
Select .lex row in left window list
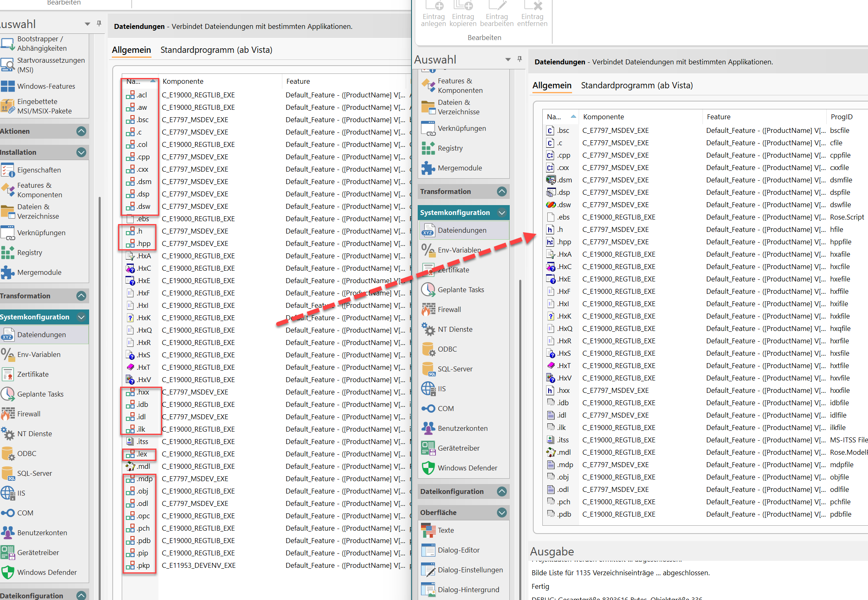[x=267, y=454]
